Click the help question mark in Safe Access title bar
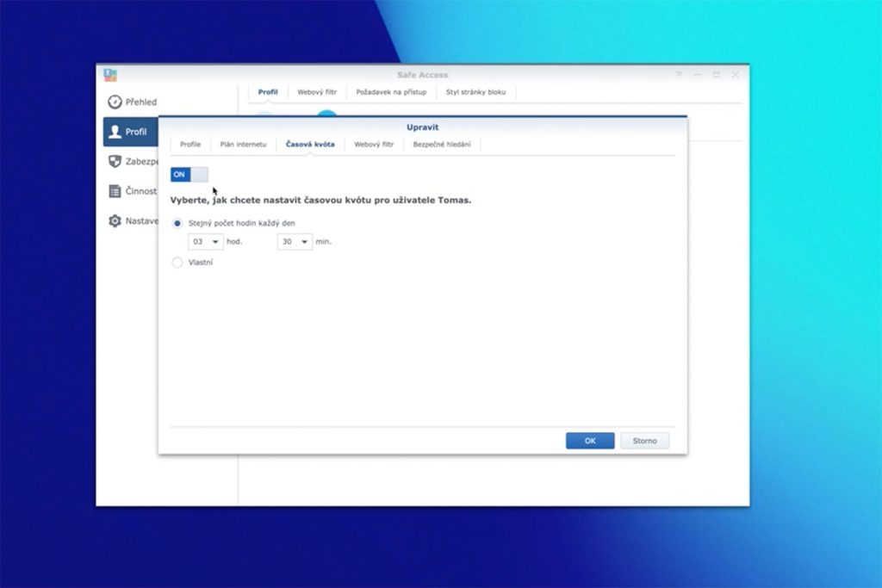The image size is (882, 588). coord(679,74)
